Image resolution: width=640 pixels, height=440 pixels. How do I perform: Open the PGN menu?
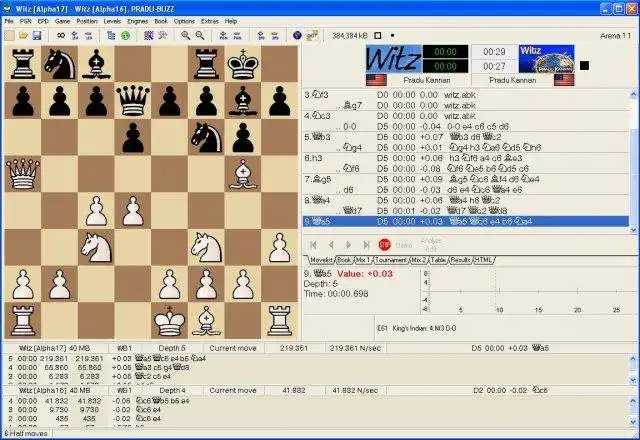[x=25, y=21]
